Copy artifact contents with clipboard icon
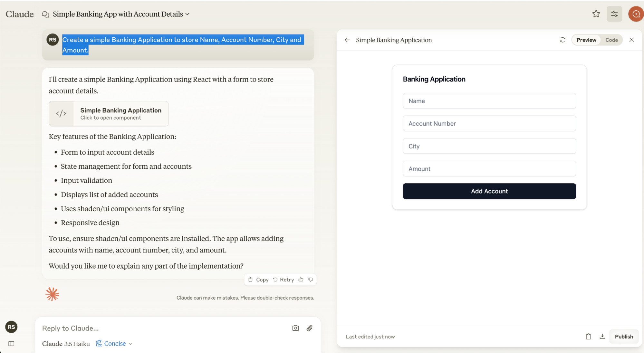The height and width of the screenshot is (353, 644). (588, 336)
